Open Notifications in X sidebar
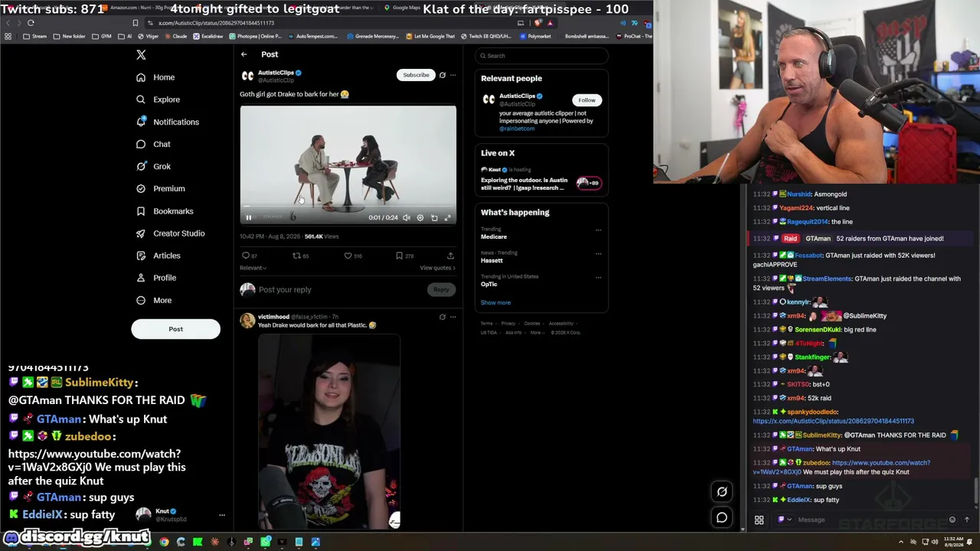 pyautogui.click(x=167, y=122)
